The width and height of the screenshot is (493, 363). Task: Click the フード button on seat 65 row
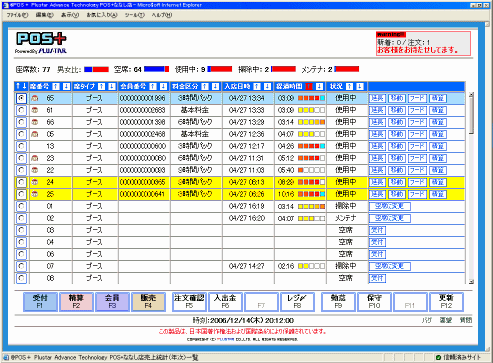417,98
